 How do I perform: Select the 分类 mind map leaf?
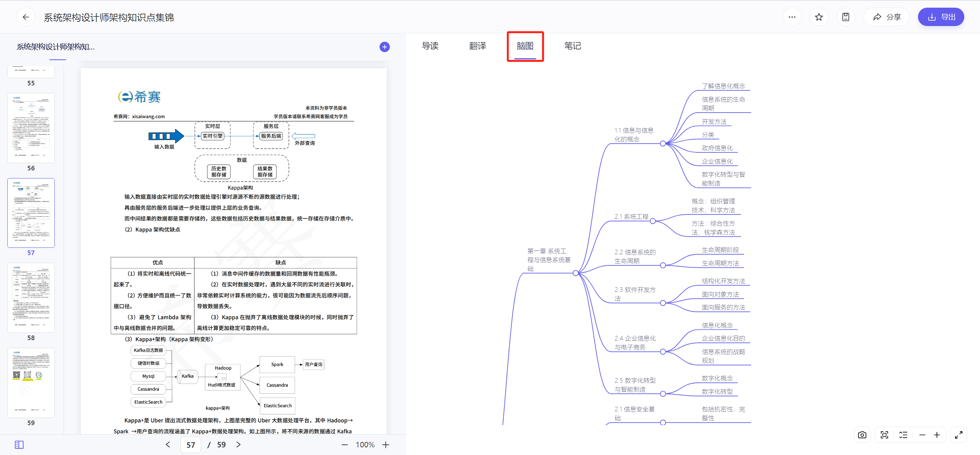click(708, 134)
